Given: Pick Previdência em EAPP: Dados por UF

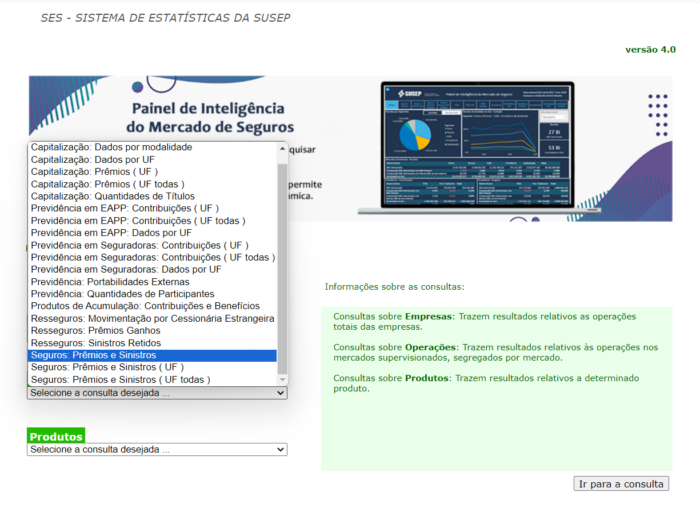Looking at the screenshot, I should point(152,233).
